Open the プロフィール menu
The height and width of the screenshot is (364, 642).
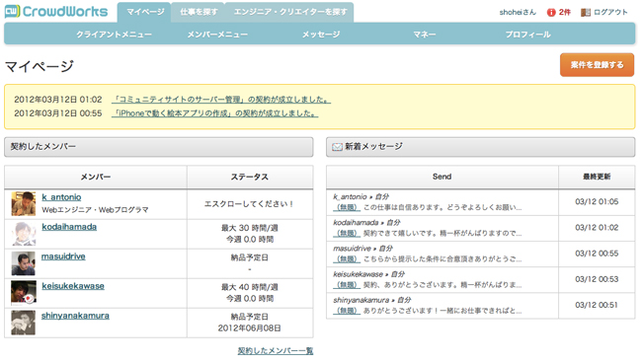[527, 35]
